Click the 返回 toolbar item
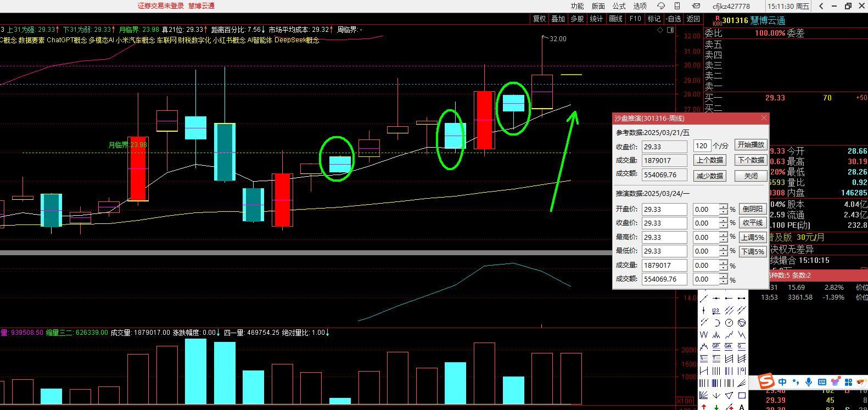The width and height of the screenshot is (868, 410). click(693, 19)
